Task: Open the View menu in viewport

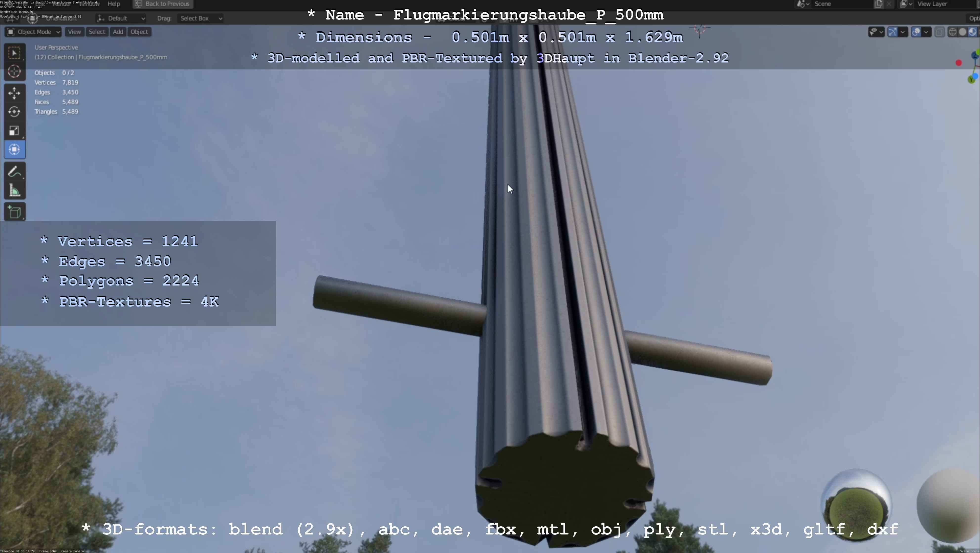Action: pyautogui.click(x=74, y=32)
